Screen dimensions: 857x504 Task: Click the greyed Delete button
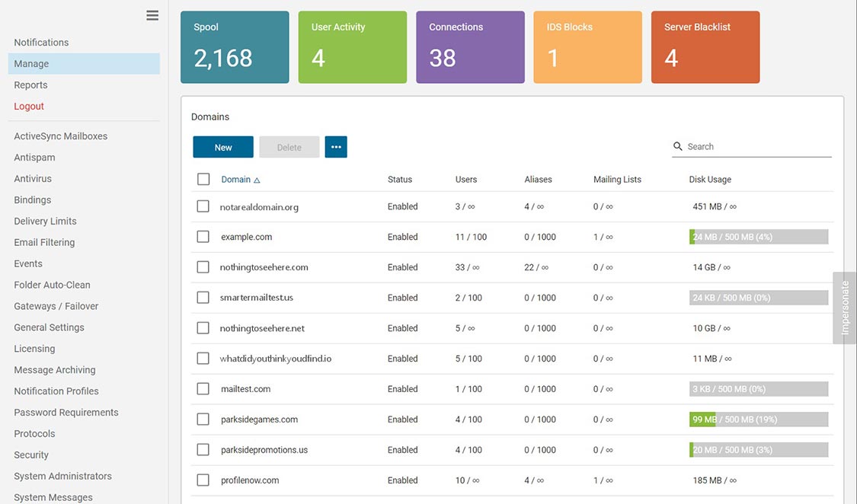289,147
